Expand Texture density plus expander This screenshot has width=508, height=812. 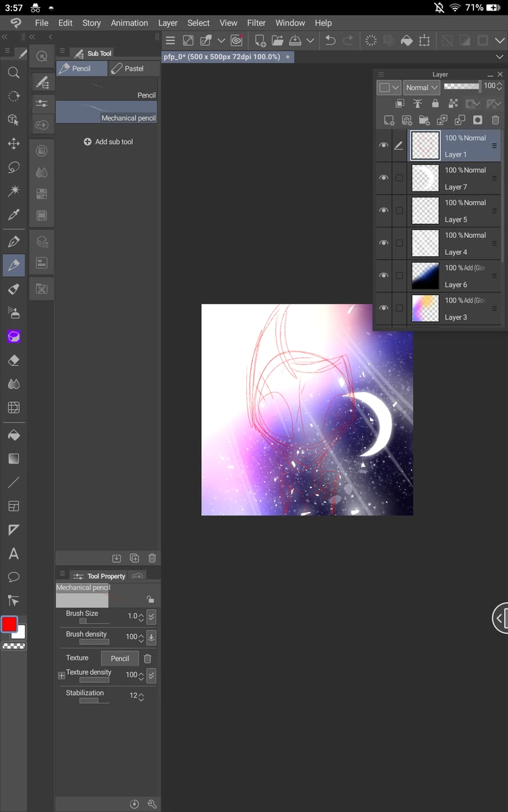coord(61,676)
